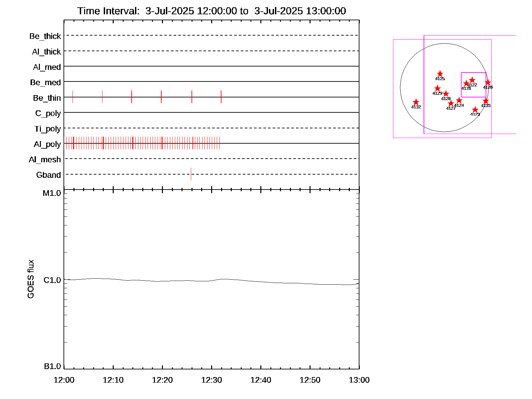Click active region 4129 star marker

click(x=437, y=88)
